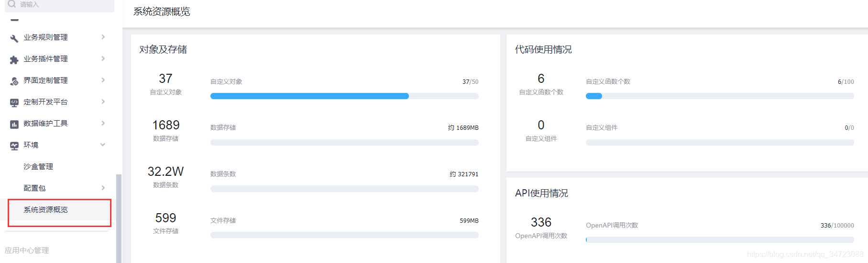Click the 业务插件管理 puzzle icon

[x=14, y=59]
